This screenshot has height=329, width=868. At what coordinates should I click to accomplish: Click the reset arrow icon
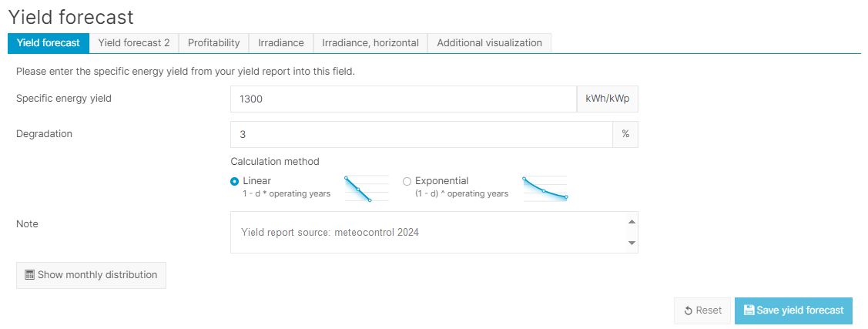pyautogui.click(x=689, y=311)
